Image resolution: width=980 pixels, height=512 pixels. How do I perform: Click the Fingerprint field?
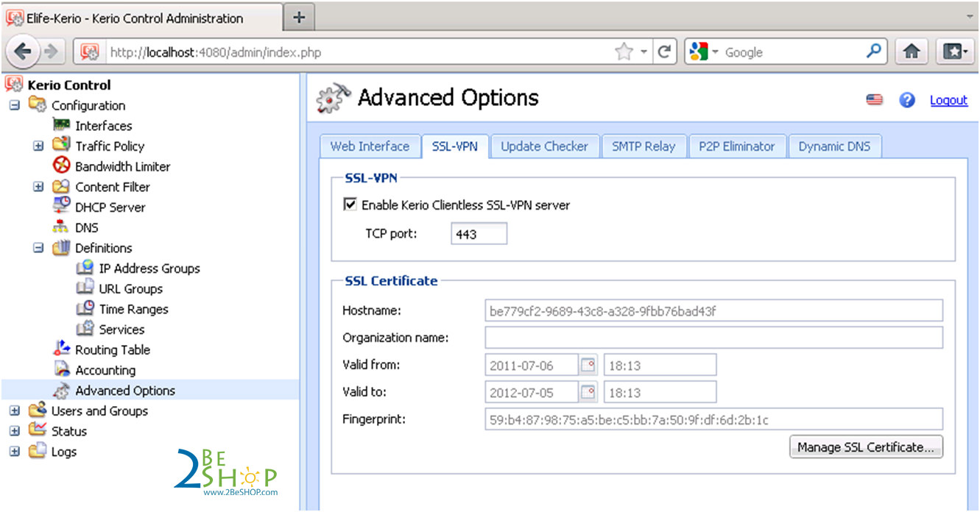[713, 419]
